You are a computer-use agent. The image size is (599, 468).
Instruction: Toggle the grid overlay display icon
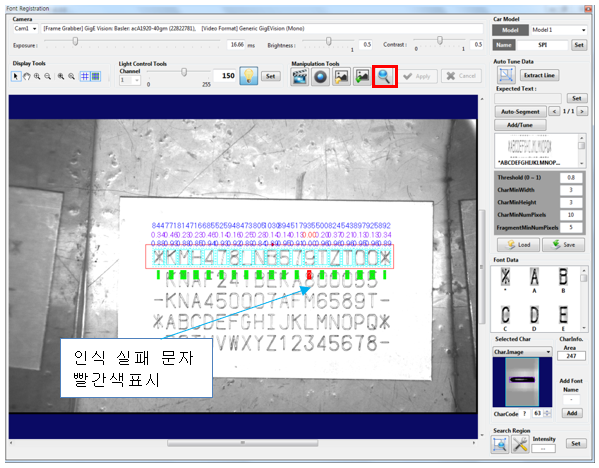click(84, 76)
